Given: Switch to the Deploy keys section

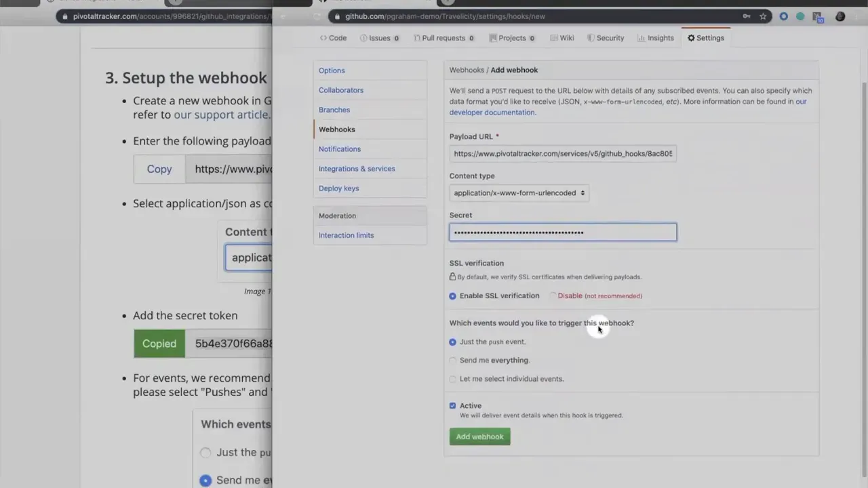Looking at the screenshot, I should [x=338, y=188].
